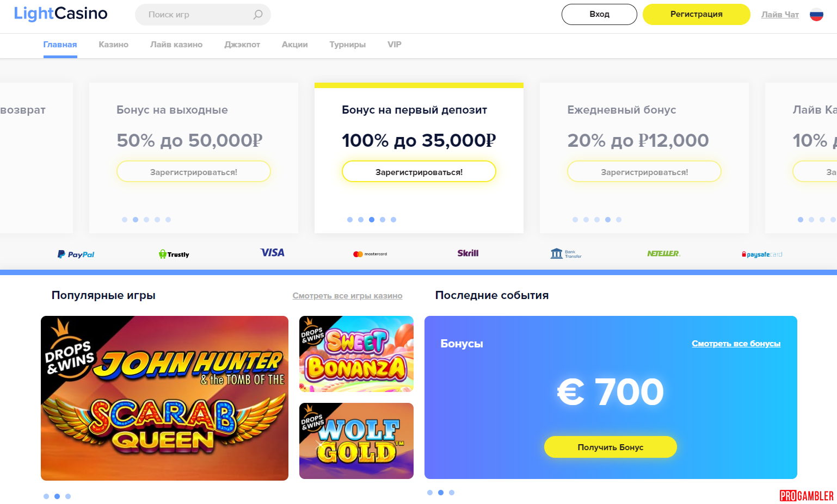Select the fourth dot under Ежедневный бонус
Viewport: 837px width, 504px height.
pyautogui.click(x=608, y=220)
